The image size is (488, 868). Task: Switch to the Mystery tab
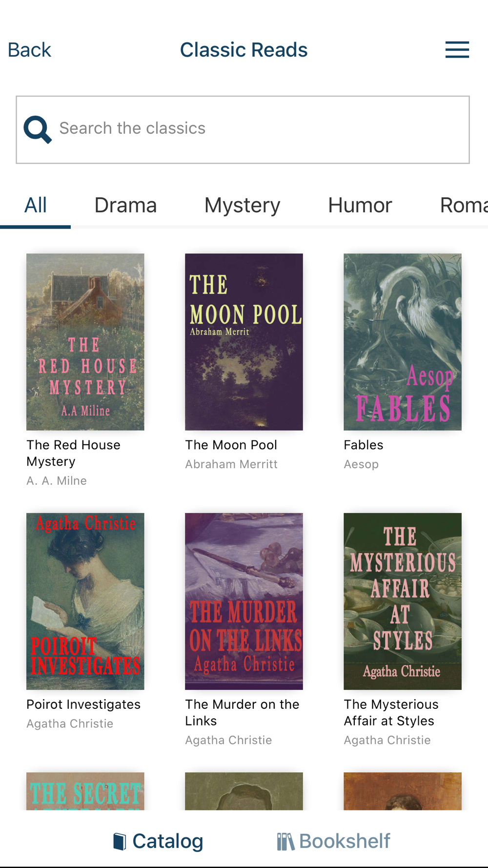(x=242, y=205)
